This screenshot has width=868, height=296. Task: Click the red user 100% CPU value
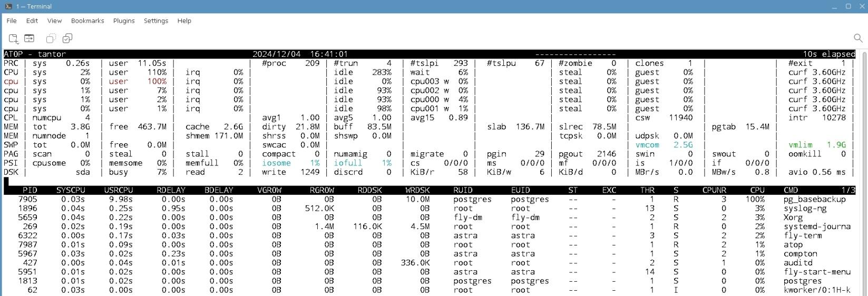(x=157, y=82)
